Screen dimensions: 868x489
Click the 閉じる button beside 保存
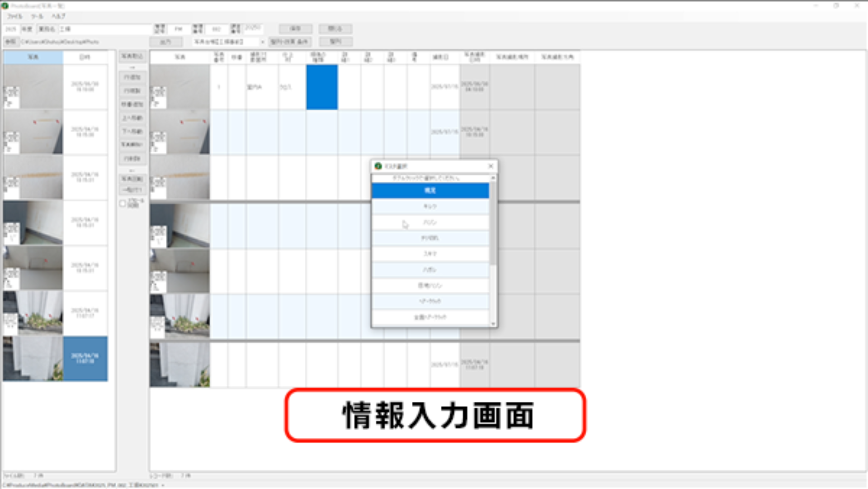335,28
